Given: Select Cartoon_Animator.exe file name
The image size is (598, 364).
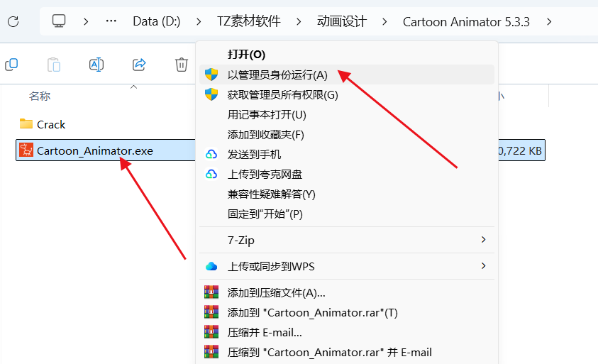Looking at the screenshot, I should click(94, 150).
